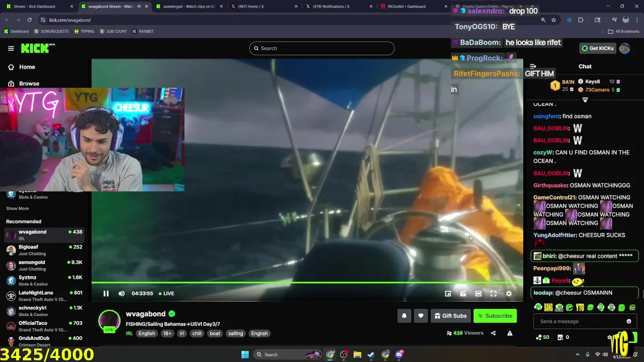Open the TIPPING bookmark

(84, 31)
